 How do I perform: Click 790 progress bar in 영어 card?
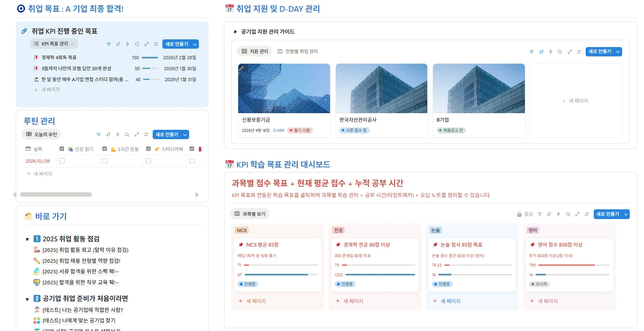pos(573,265)
